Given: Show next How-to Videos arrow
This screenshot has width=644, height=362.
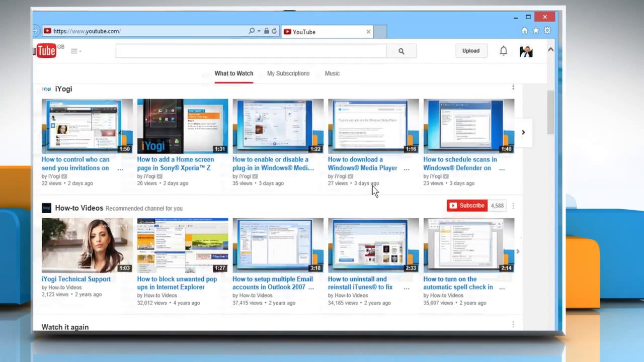Looking at the screenshot, I should pos(518,251).
